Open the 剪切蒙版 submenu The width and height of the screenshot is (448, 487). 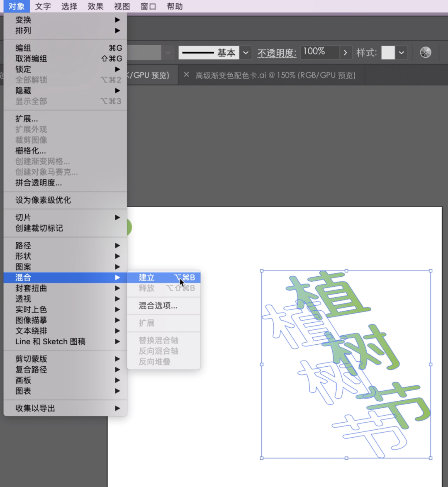[32, 359]
